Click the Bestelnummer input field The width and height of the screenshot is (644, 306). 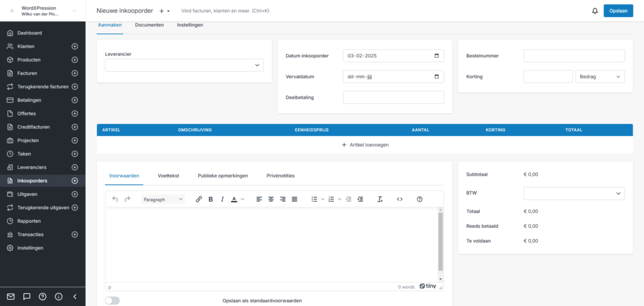point(574,56)
